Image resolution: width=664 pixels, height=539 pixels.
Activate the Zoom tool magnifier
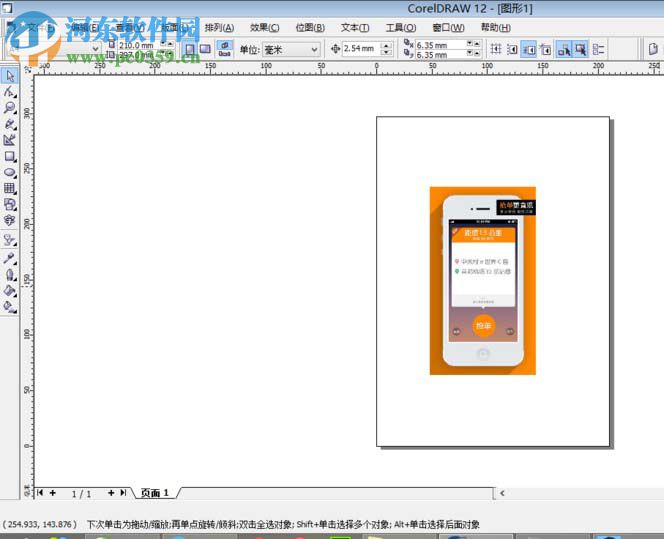10,108
